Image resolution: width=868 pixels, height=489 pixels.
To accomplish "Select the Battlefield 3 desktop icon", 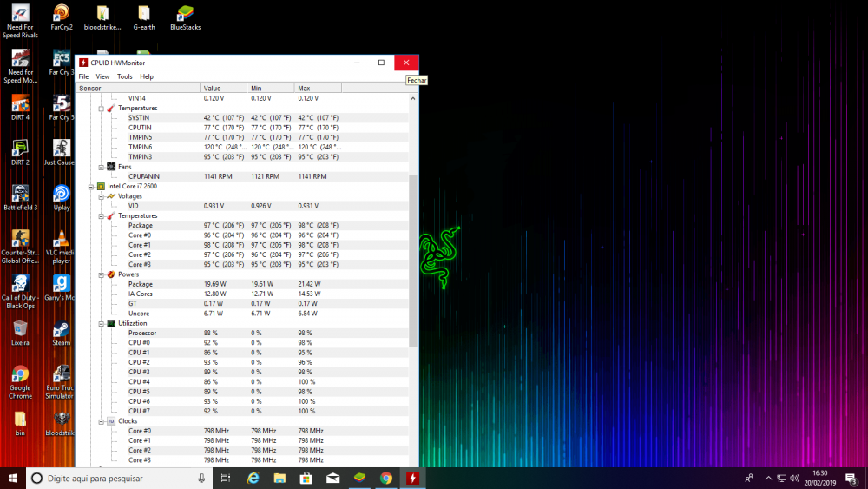I will (20, 195).
